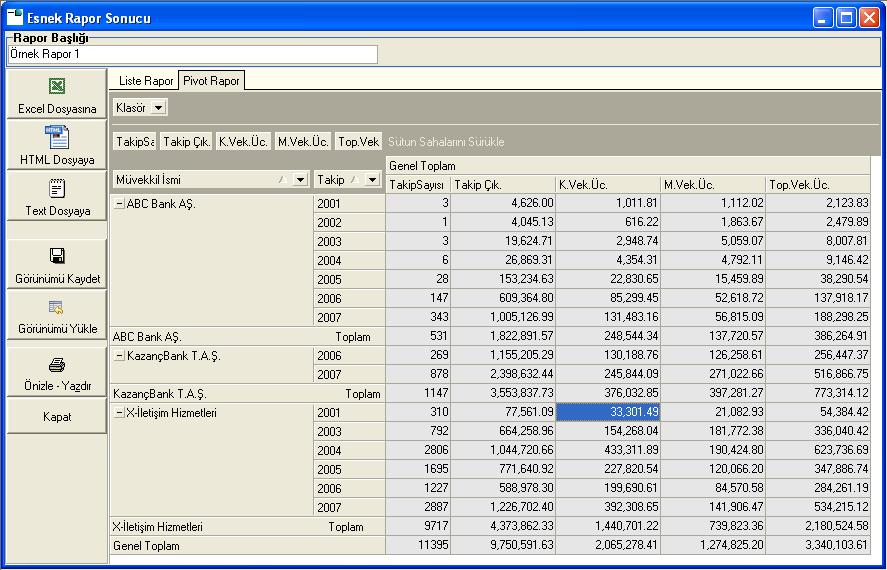887x570 pixels.
Task: Select highlighted cell 33,301.49
Action: click(x=608, y=412)
